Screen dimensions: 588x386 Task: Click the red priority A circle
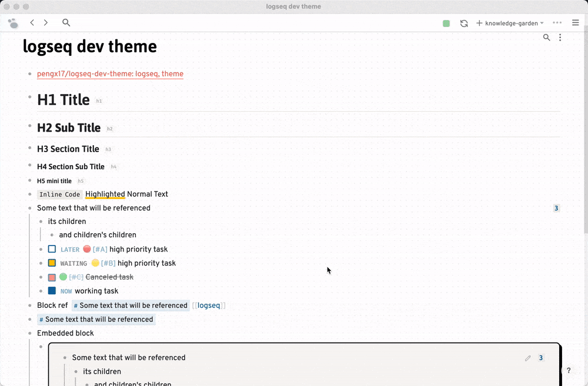click(x=86, y=249)
